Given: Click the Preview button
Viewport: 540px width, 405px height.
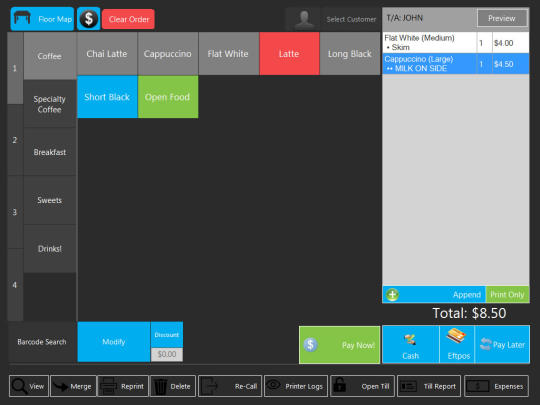Looking at the screenshot, I should 502,18.
